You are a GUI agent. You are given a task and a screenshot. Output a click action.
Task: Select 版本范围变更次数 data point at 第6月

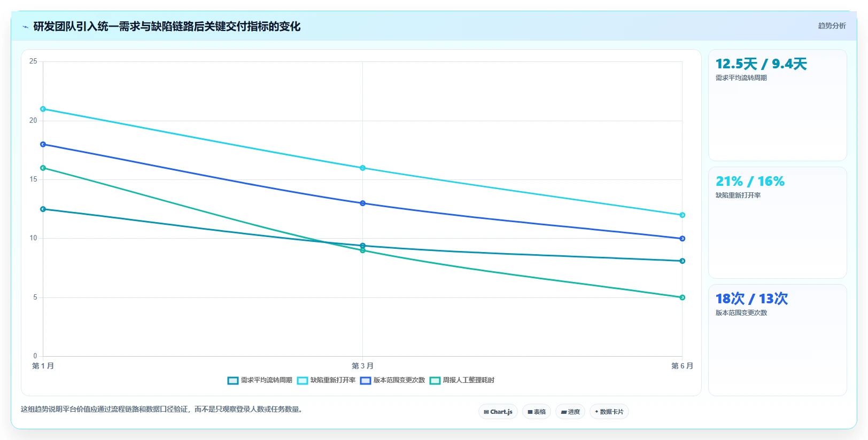[x=683, y=239]
